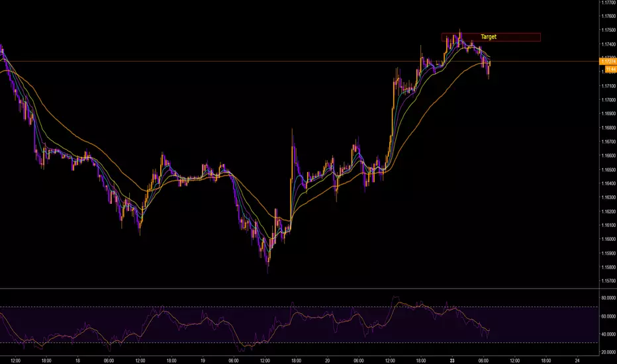Click the date label 24 on time axis
The width and height of the screenshot is (617, 364).
coord(577,361)
